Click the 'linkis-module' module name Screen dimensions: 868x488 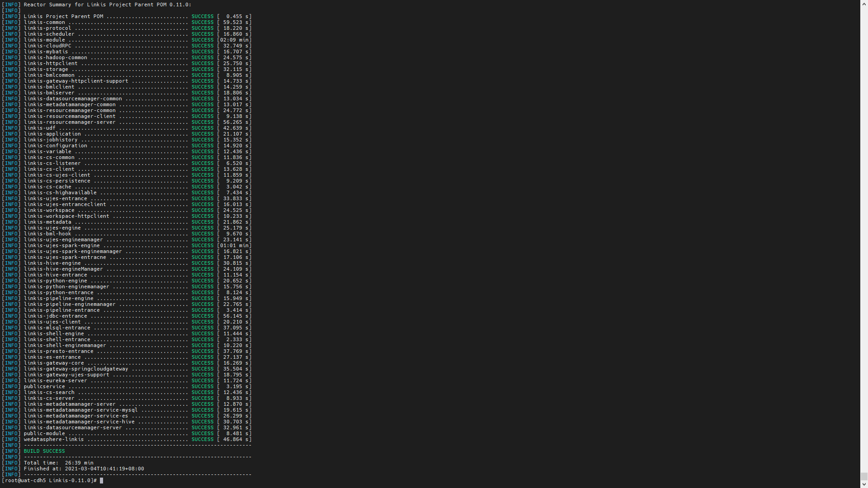pyautogui.click(x=44, y=40)
